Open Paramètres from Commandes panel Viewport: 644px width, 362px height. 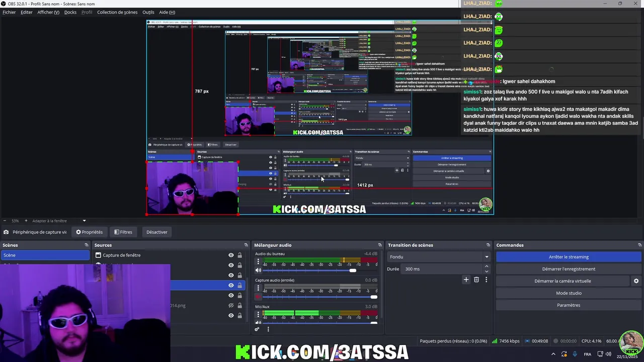pyautogui.click(x=569, y=305)
